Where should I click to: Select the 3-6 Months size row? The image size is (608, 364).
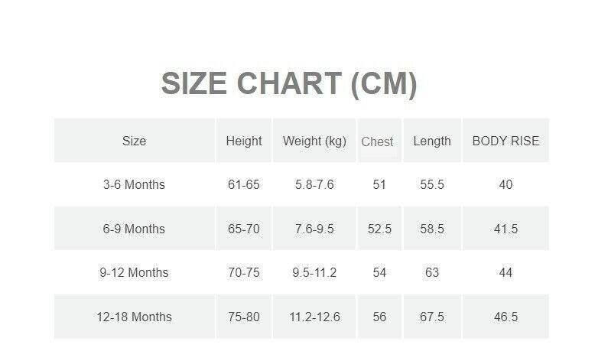[x=134, y=184]
